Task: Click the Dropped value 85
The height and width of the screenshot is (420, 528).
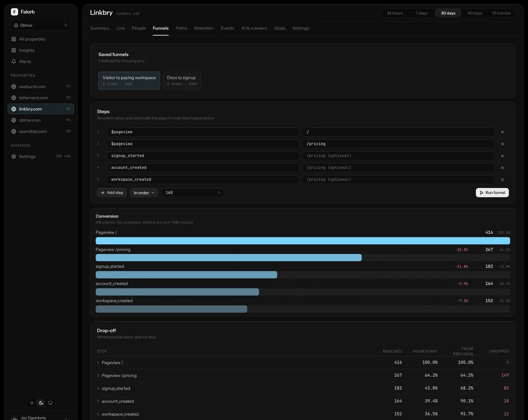Action: [506, 388]
